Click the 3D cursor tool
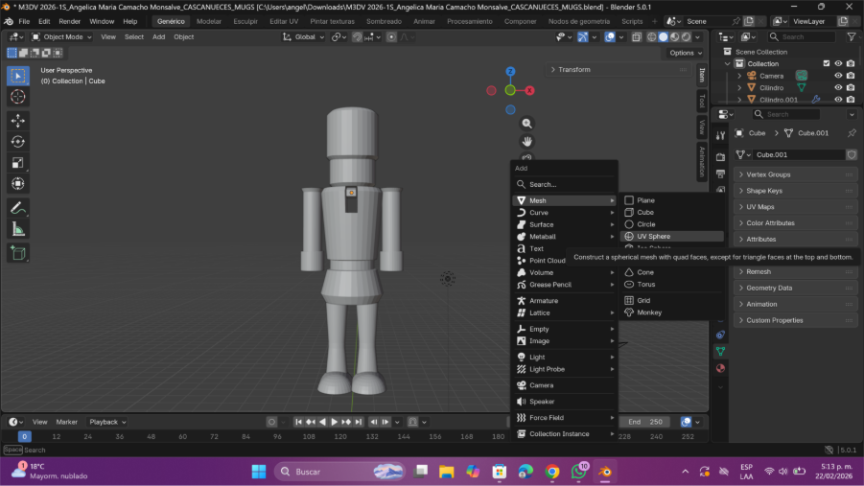Viewport: 864px width, 486px height. coord(18,97)
